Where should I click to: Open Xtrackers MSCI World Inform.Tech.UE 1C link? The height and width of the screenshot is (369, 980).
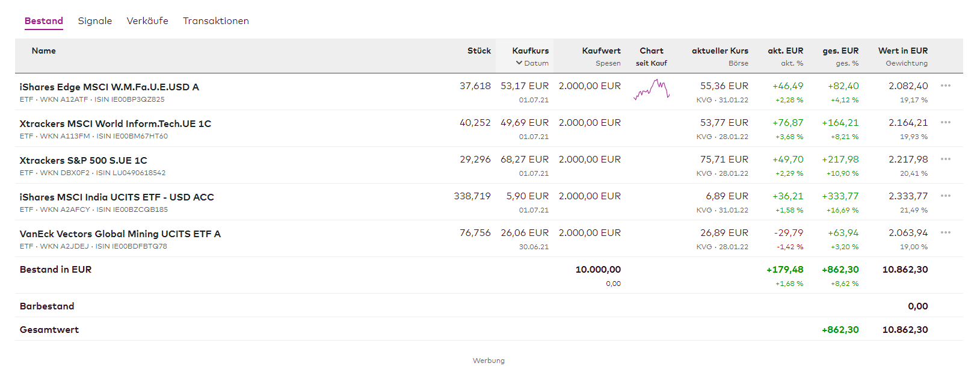coord(116,124)
